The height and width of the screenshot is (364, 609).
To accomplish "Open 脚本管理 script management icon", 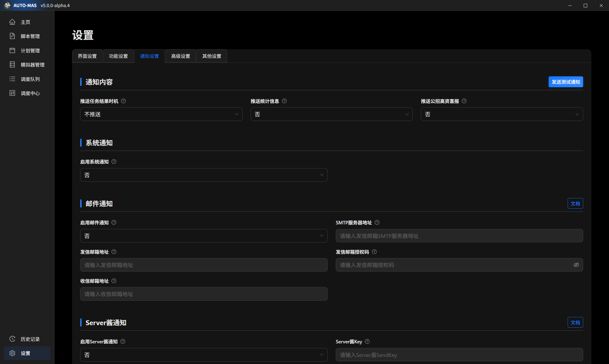I will (x=12, y=36).
